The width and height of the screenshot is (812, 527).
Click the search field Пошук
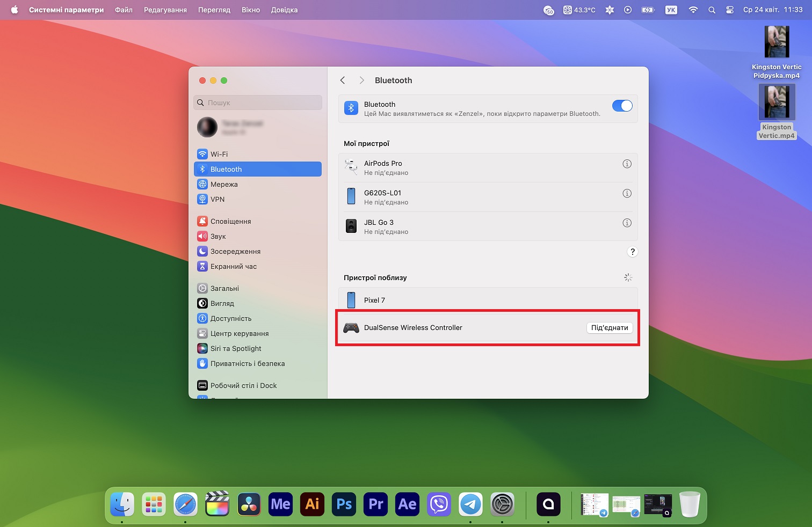[x=258, y=103]
